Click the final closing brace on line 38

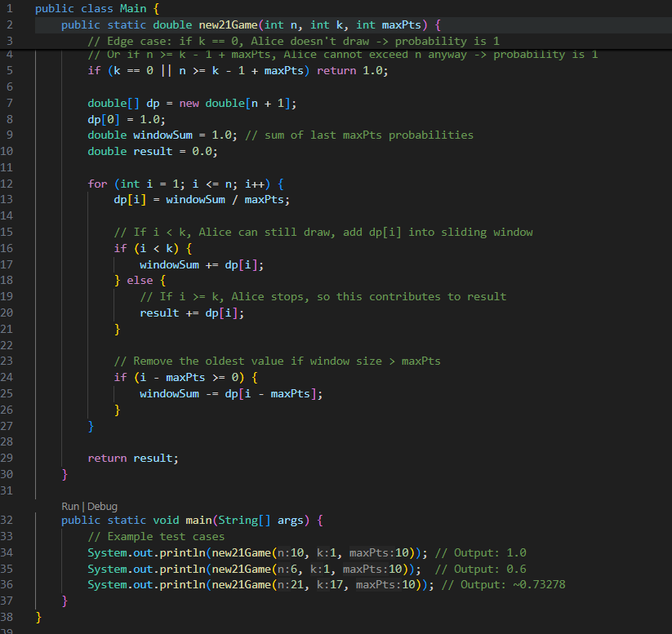pyautogui.click(x=38, y=617)
